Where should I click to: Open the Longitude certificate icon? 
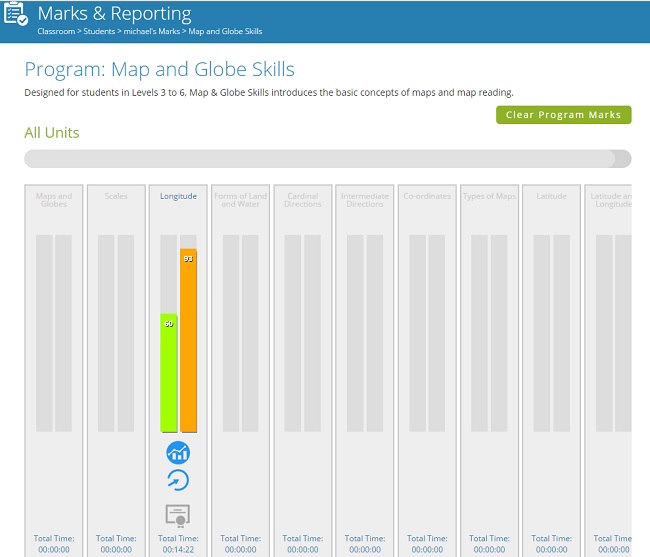[177, 515]
